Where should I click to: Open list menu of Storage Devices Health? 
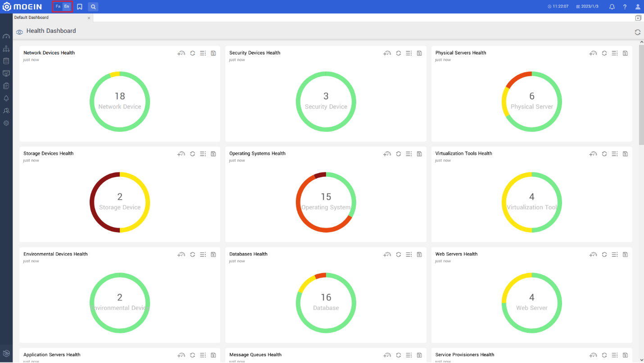pos(203,154)
